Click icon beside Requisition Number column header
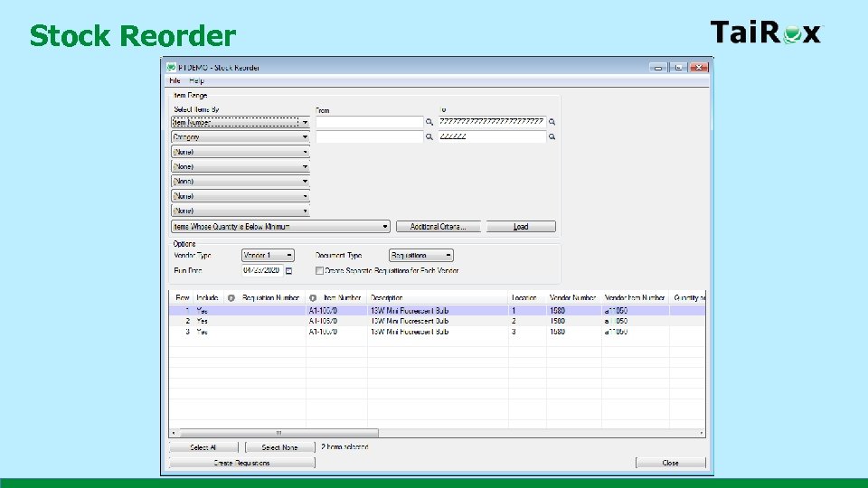This screenshot has width=868, height=488. click(x=231, y=297)
